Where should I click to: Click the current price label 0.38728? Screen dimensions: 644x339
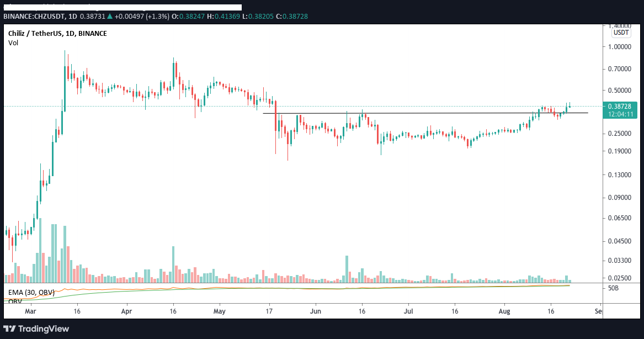(619, 107)
